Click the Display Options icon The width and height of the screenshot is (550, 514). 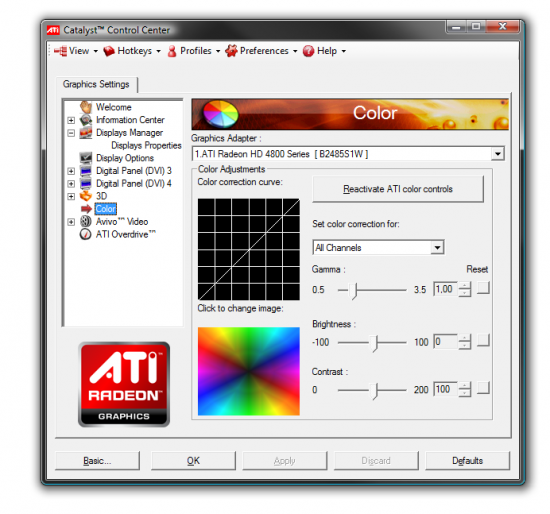[x=86, y=158]
